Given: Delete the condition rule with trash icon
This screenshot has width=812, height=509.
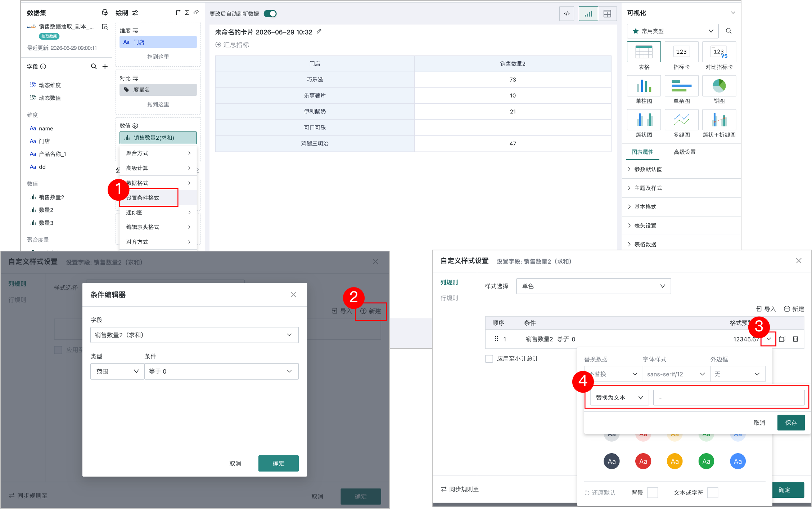Looking at the screenshot, I should [x=795, y=339].
